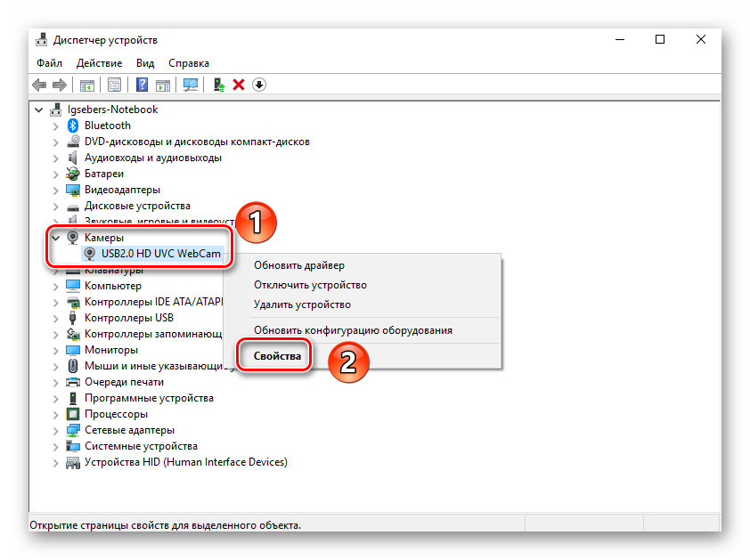Expand the Процессоры category
Viewport: 750px width, 560px height.
click(x=56, y=414)
